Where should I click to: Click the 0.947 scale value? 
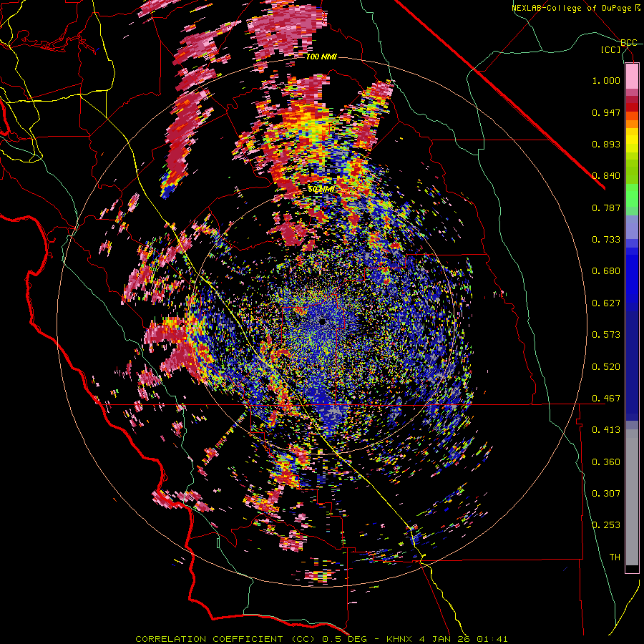pyautogui.click(x=606, y=112)
